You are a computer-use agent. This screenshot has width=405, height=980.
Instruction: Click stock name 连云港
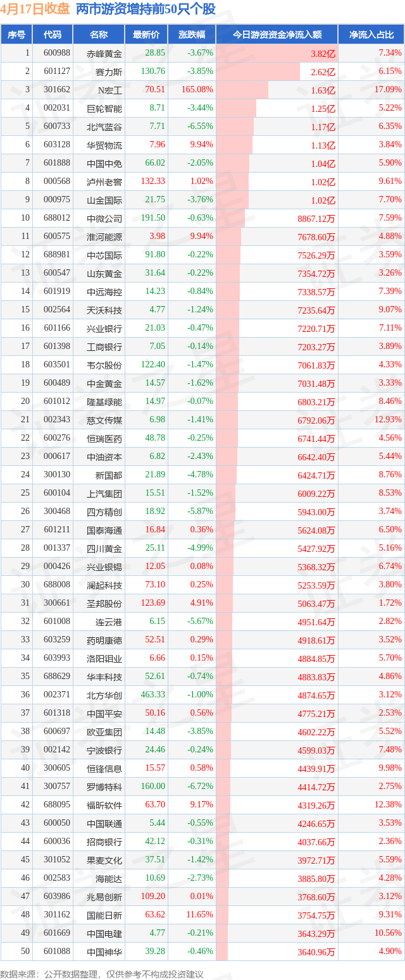pyautogui.click(x=109, y=622)
